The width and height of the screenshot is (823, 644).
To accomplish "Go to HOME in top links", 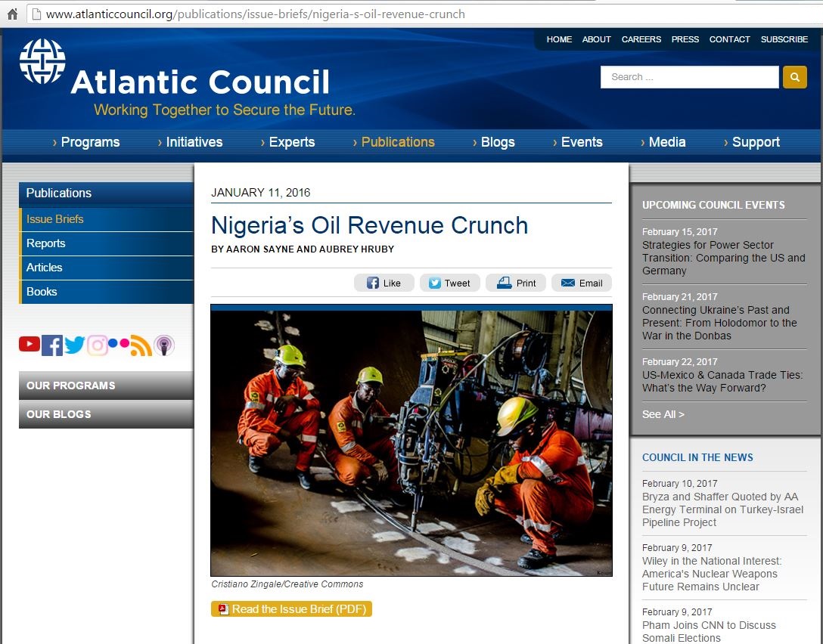I will click(x=559, y=39).
